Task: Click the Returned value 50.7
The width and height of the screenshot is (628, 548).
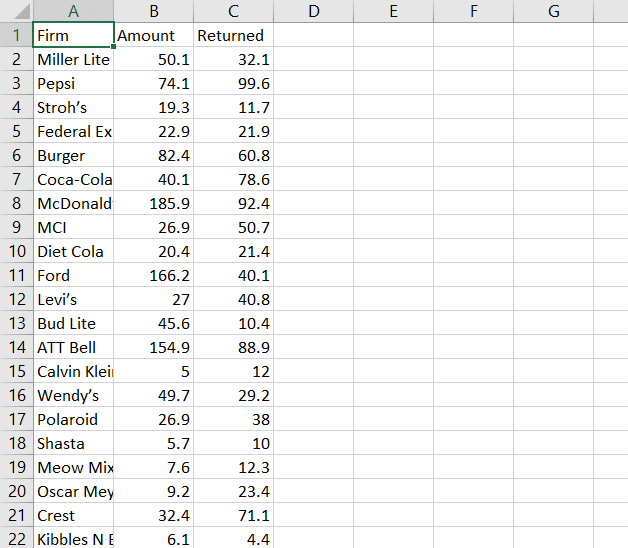Action: 233,227
